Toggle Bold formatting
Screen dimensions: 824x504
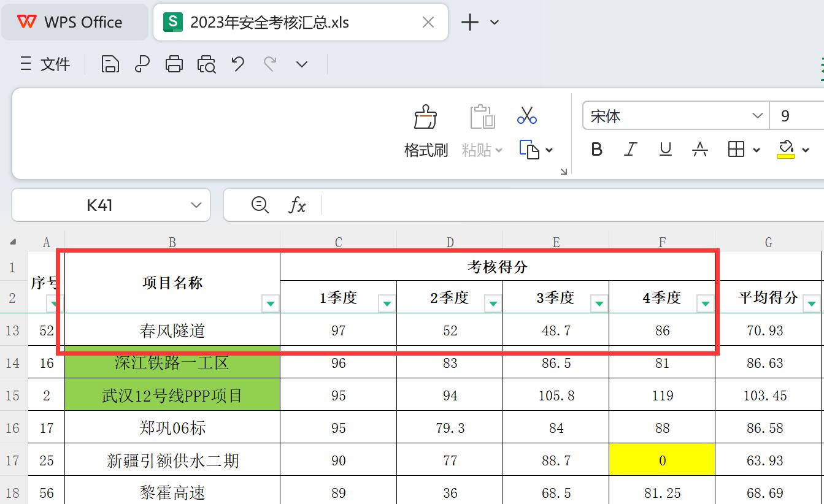(596, 149)
